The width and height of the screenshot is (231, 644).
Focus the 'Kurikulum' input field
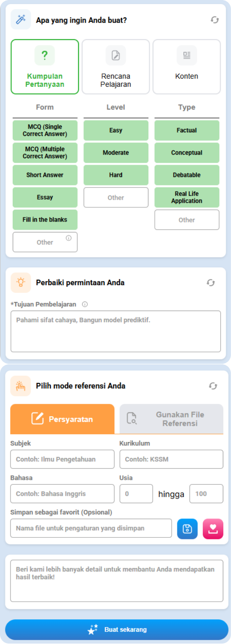172,459
